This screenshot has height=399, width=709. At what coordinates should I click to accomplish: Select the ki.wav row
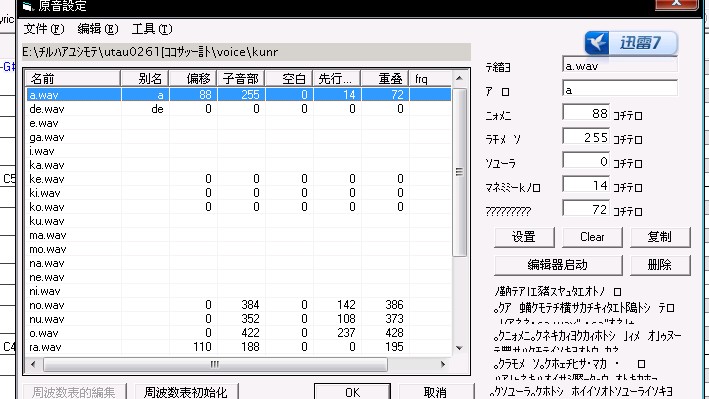[239, 193]
